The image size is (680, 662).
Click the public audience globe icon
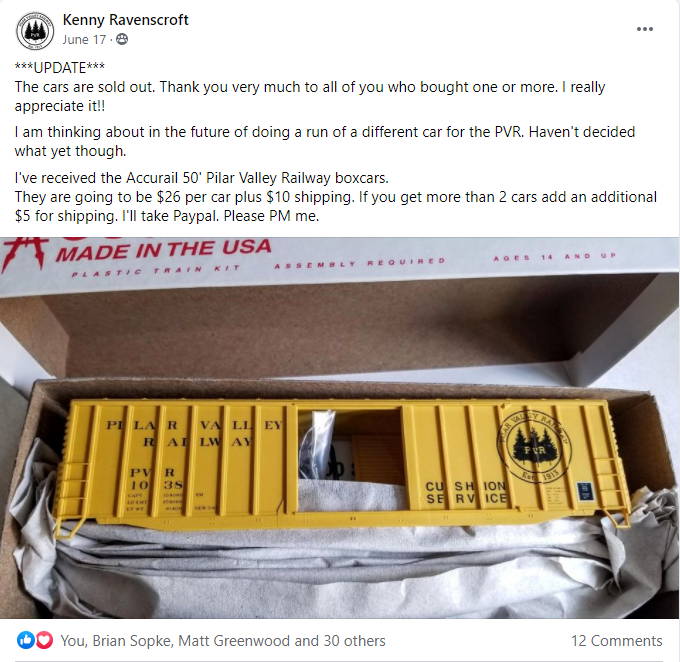122,39
